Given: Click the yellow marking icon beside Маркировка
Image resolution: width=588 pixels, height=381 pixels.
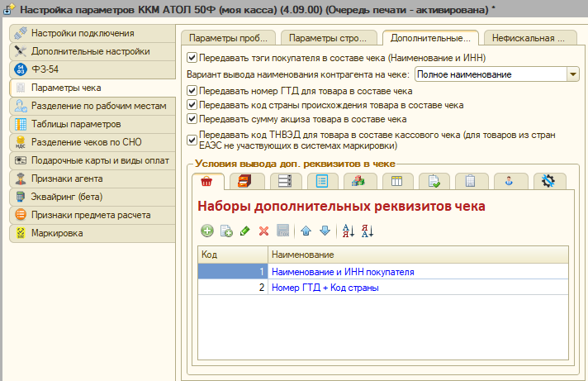Looking at the screenshot, I should click(21, 233).
